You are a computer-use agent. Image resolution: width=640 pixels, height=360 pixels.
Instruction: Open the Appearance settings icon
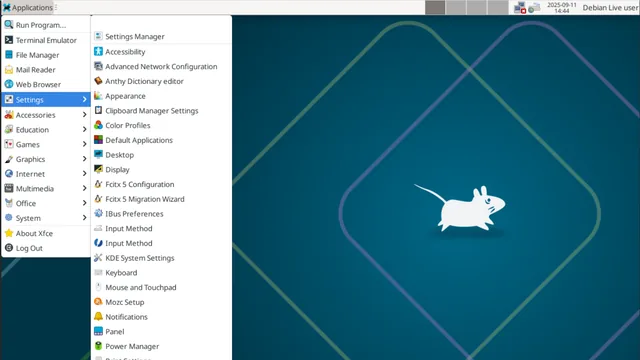98,96
